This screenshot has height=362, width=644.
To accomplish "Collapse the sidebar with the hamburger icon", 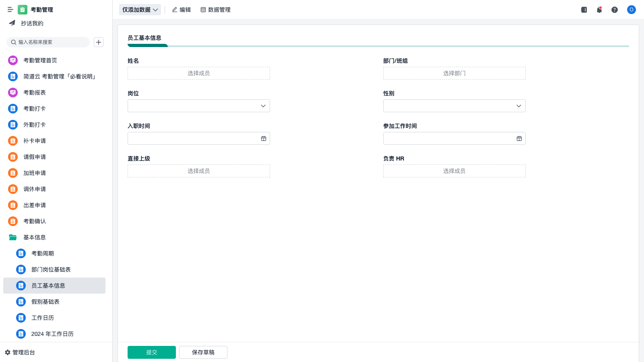I will (x=10, y=10).
